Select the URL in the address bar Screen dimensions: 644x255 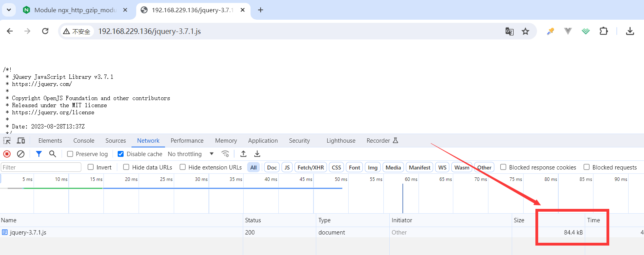coord(150,32)
